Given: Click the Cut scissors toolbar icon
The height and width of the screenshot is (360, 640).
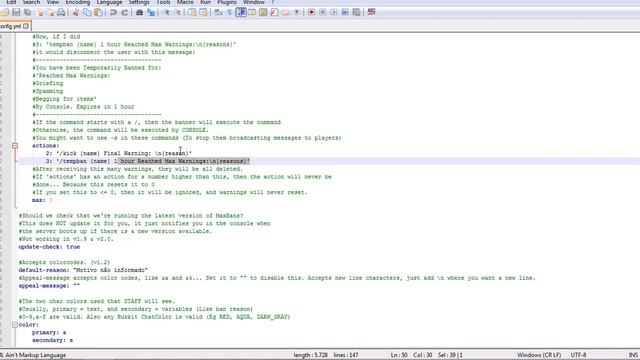Looking at the screenshot, I should pos(76,12).
